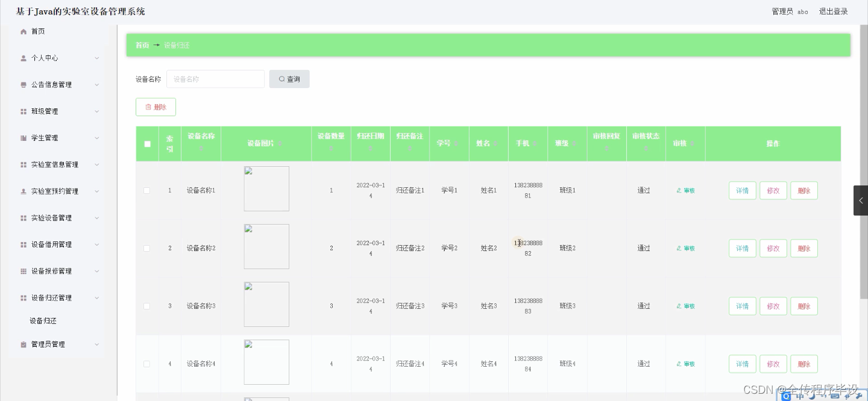
Task: Expand the 管理员管理 dropdown
Action: (x=96, y=344)
